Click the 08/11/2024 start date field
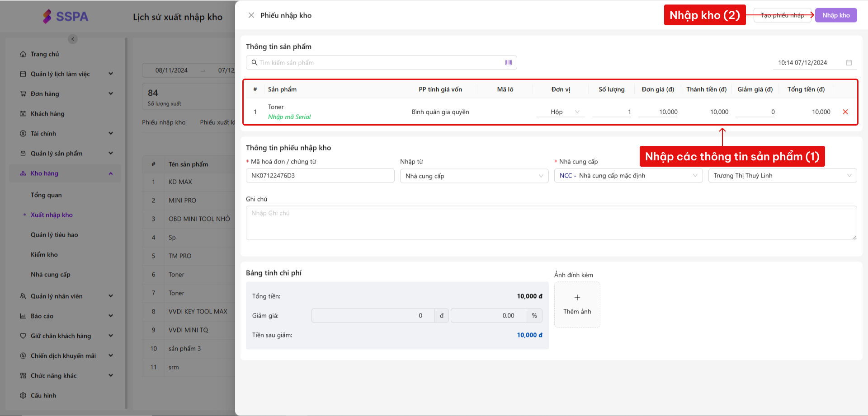The image size is (868, 416). [x=171, y=70]
